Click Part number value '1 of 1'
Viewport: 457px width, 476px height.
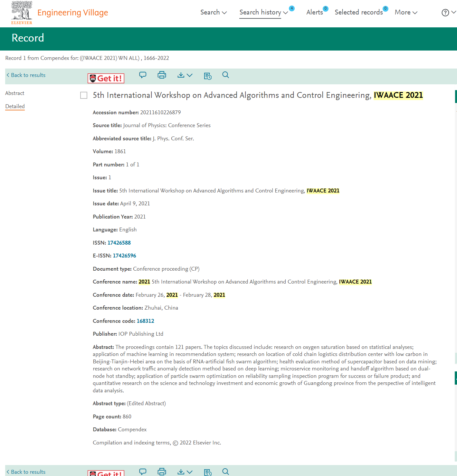[x=132, y=164]
